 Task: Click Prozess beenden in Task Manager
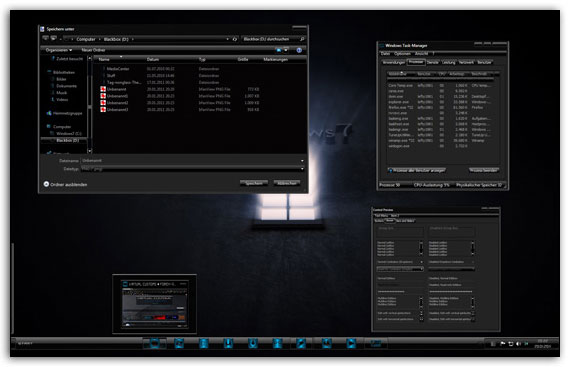coord(484,170)
